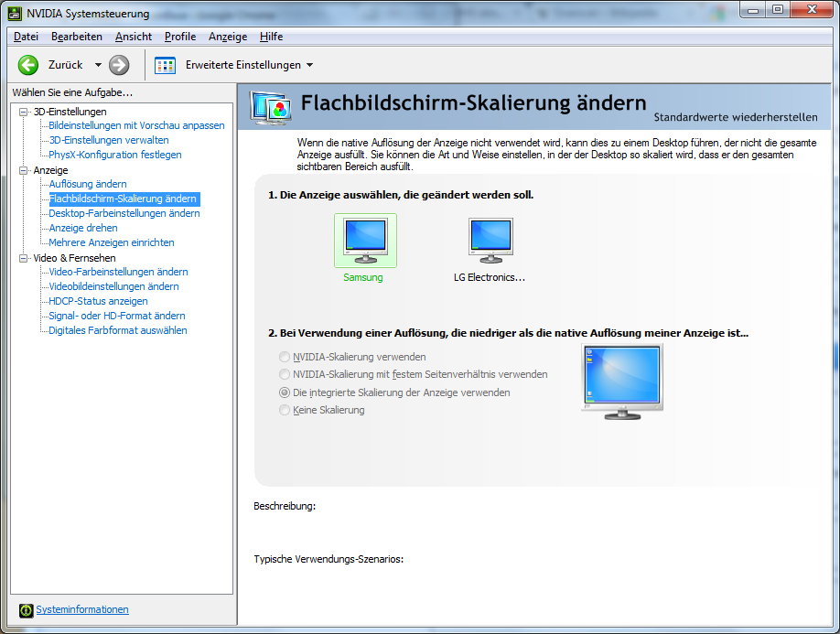Open the Profile menu
Screen dimensions: 840x634
click(180, 37)
